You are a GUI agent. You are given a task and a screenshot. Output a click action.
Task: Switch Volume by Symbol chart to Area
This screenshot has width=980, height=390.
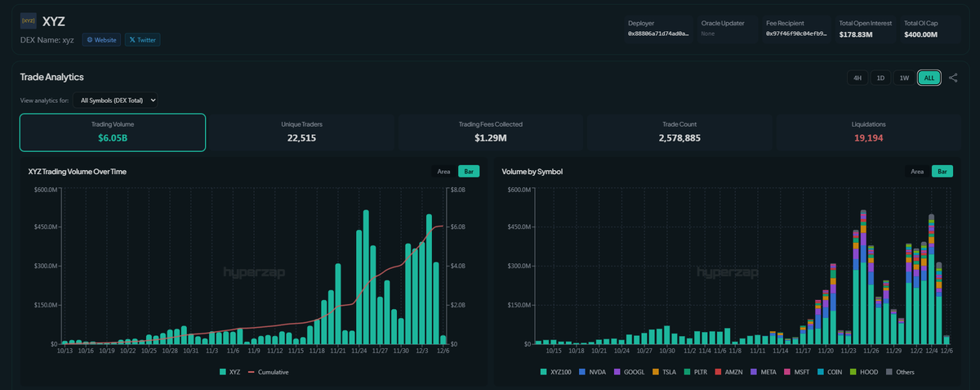tap(917, 172)
